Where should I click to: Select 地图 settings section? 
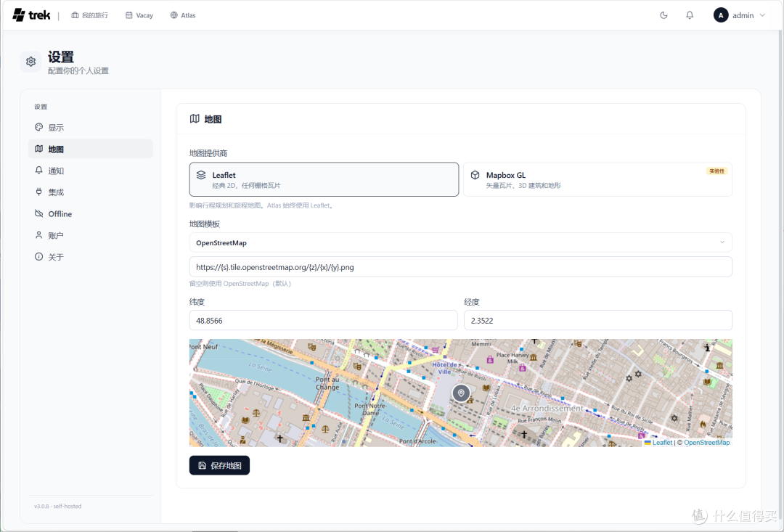(x=91, y=149)
